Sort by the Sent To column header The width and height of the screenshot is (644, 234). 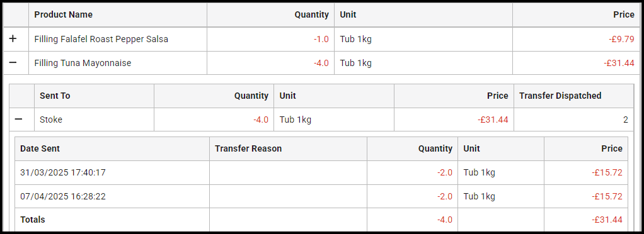click(55, 96)
